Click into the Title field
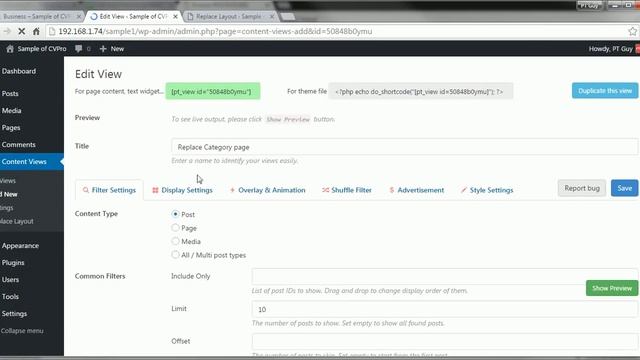640x360 pixels. click(x=404, y=147)
